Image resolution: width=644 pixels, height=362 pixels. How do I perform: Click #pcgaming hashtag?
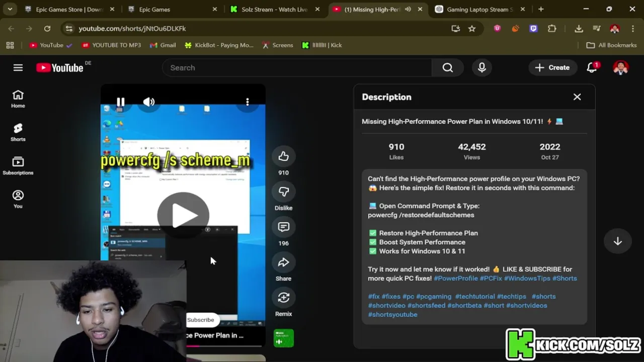pyautogui.click(x=434, y=296)
